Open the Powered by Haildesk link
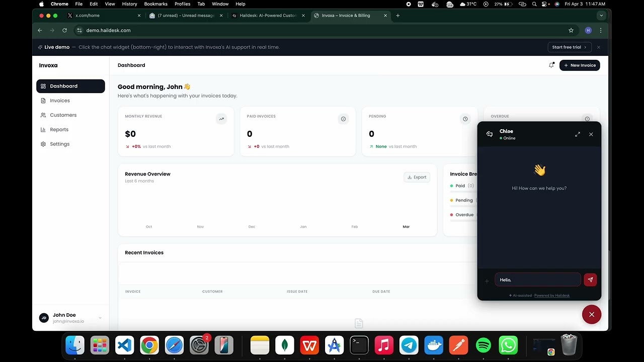Image resolution: width=644 pixels, height=362 pixels. [x=552, y=296]
